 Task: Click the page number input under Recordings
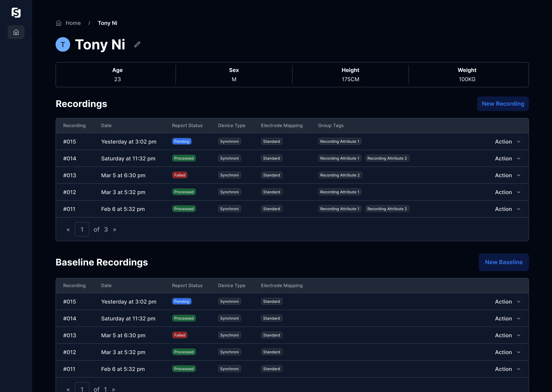pos(82,229)
